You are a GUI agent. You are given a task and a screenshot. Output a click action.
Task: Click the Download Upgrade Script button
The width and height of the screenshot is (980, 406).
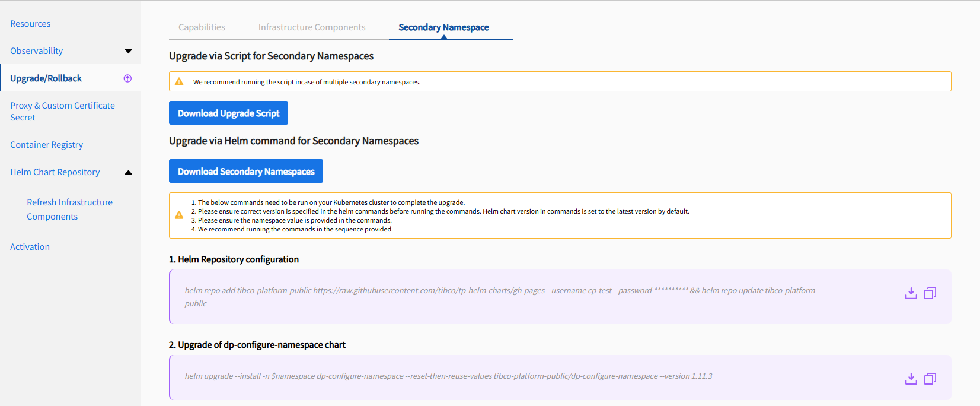(x=228, y=113)
